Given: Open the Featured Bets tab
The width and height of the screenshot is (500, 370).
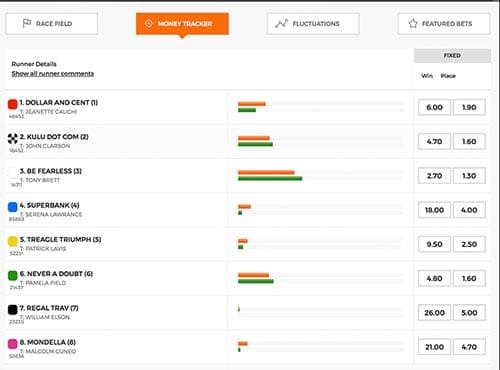Looking at the screenshot, I should [x=444, y=24].
